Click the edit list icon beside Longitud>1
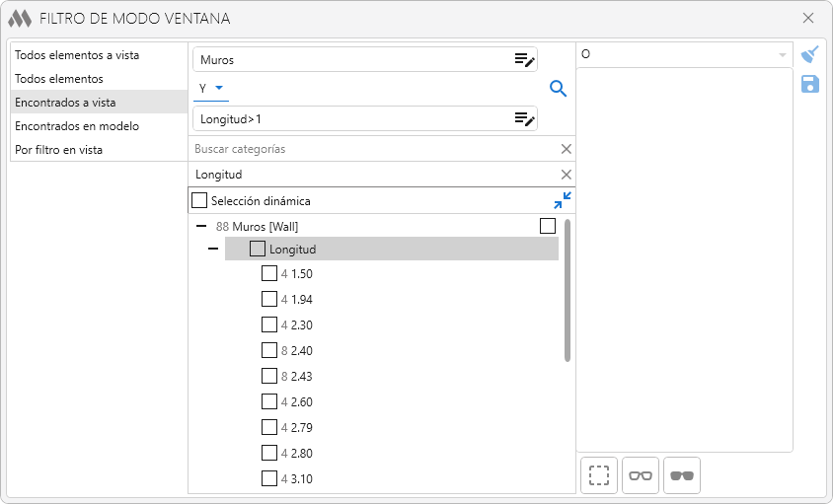 (524, 119)
